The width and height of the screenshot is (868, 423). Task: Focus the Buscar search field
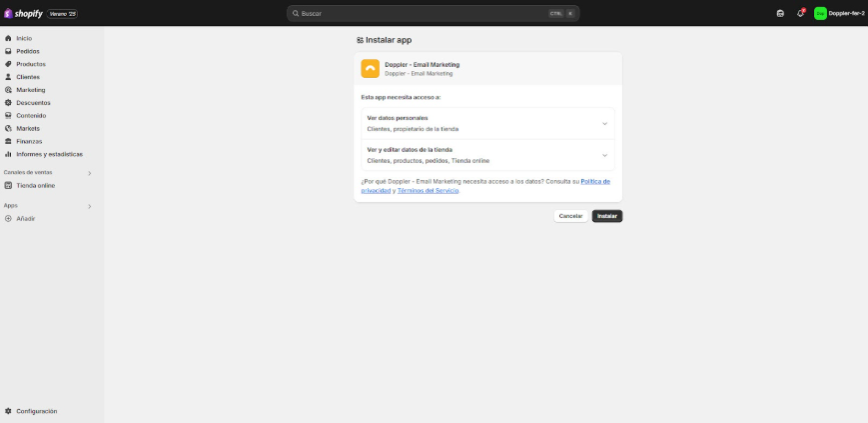433,13
